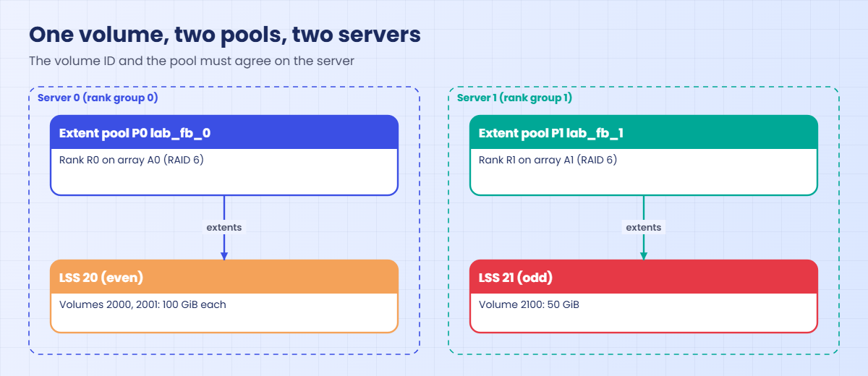868x376 pixels.
Task: Select the 'Server 1 (rank group 1)' label
Action: tap(515, 98)
